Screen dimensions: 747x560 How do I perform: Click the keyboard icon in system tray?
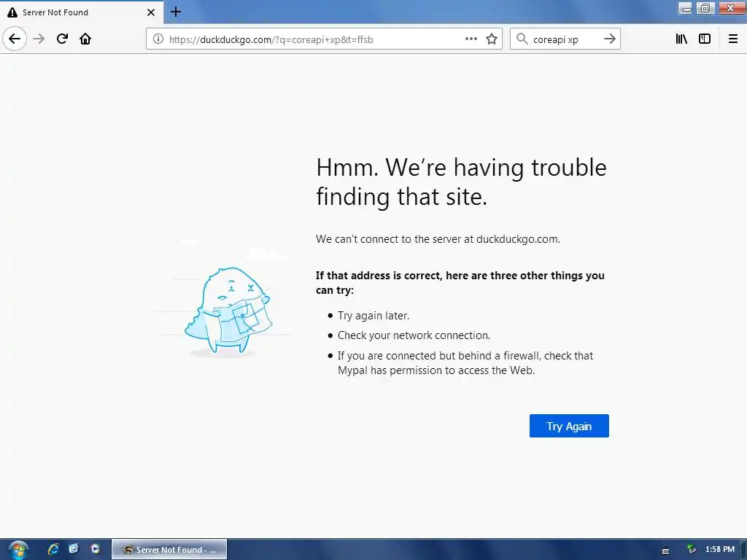tap(665, 551)
